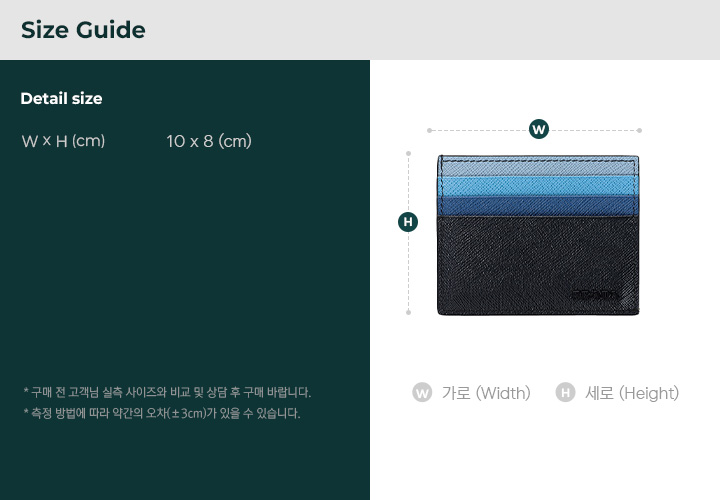Click the black card wallet body
This screenshot has height=500, width=720.
click(x=538, y=265)
